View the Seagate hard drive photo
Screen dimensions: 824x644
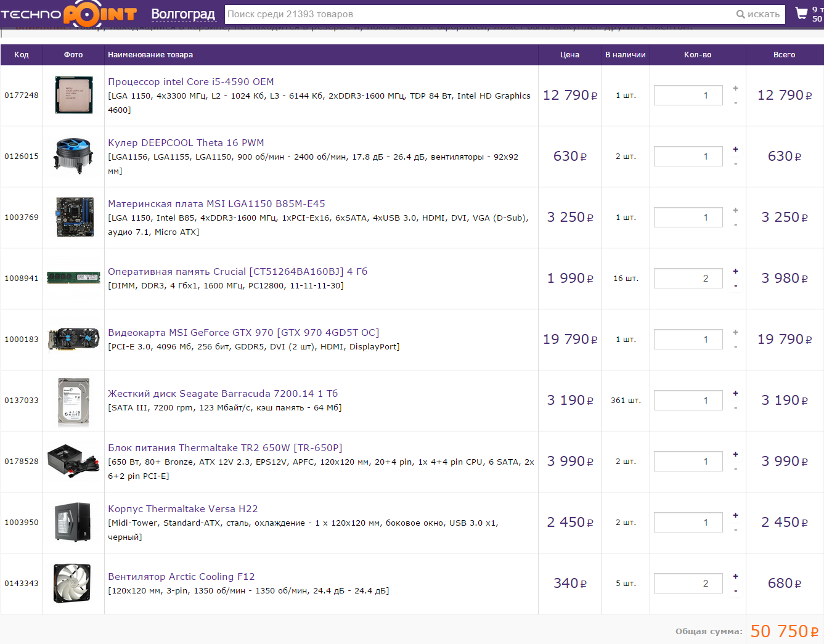tap(73, 402)
